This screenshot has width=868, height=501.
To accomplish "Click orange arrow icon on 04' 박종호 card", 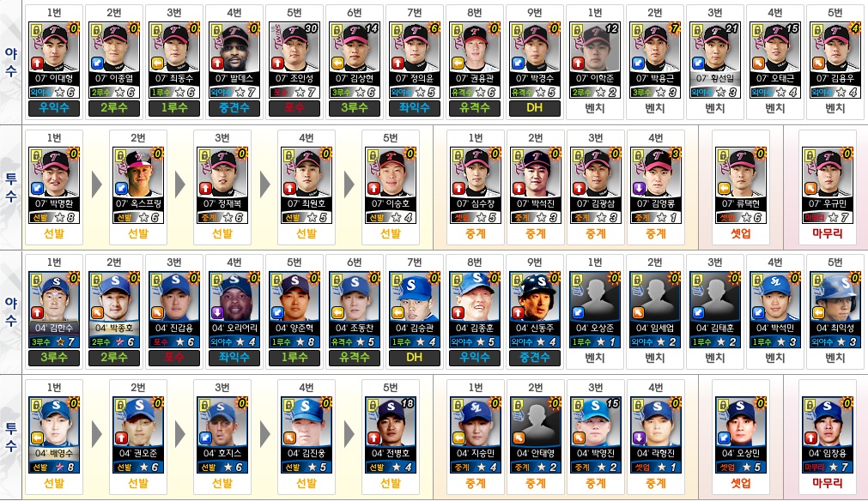I will [x=97, y=313].
